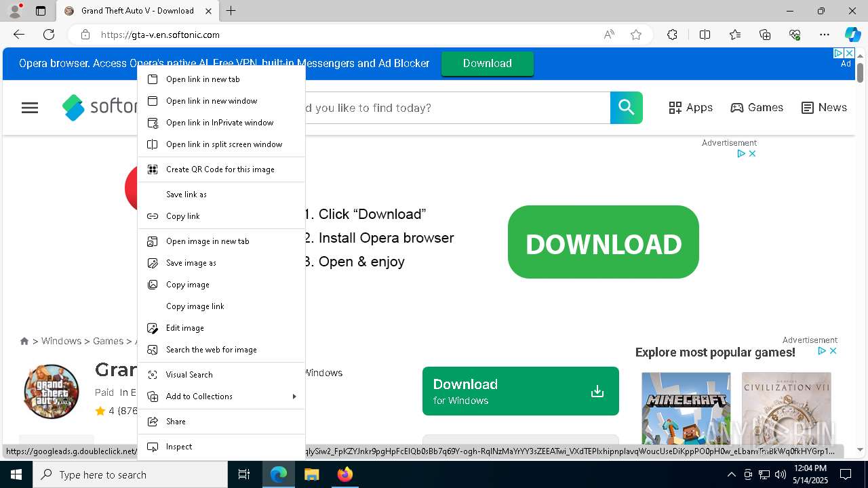Open the News navigation link
This screenshot has width=868, height=488.
[824, 108]
